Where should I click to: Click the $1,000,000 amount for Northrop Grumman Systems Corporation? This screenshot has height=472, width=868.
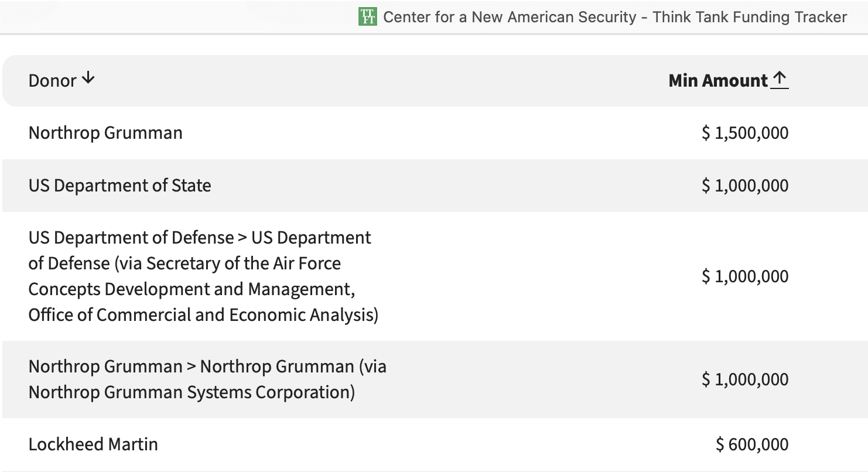[x=744, y=379]
